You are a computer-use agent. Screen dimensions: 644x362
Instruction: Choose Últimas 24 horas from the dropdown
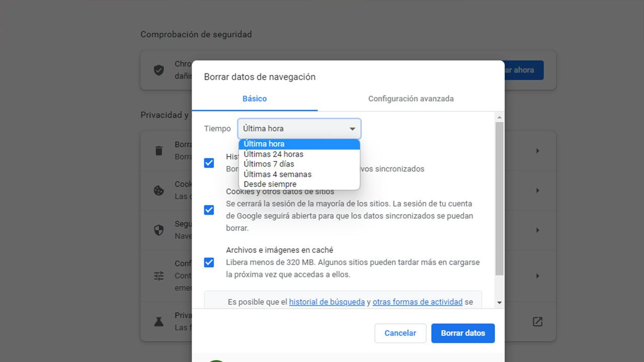point(273,154)
